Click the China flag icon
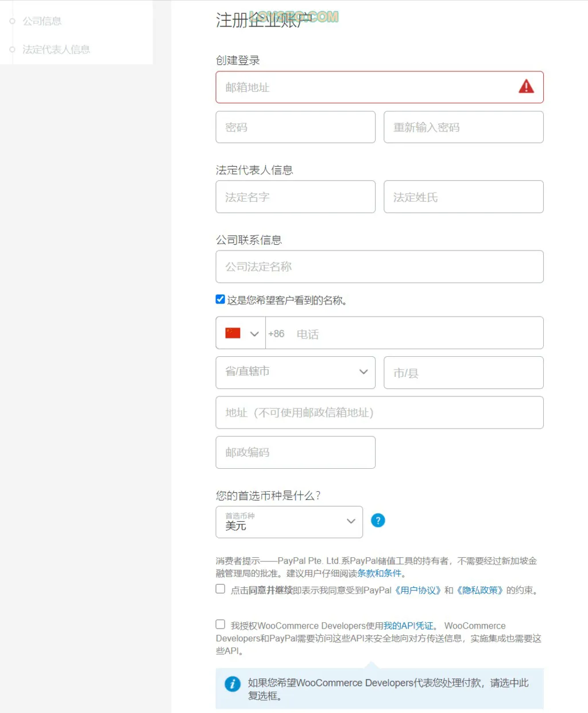 [233, 333]
